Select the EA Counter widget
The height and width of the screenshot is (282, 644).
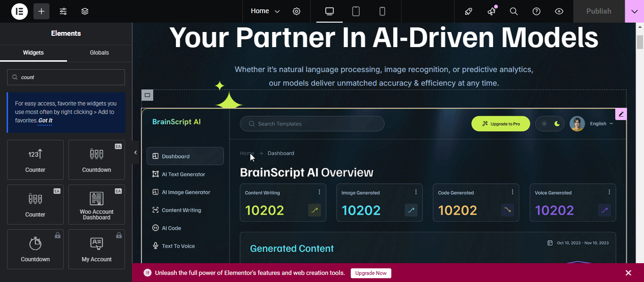pyautogui.click(x=35, y=204)
